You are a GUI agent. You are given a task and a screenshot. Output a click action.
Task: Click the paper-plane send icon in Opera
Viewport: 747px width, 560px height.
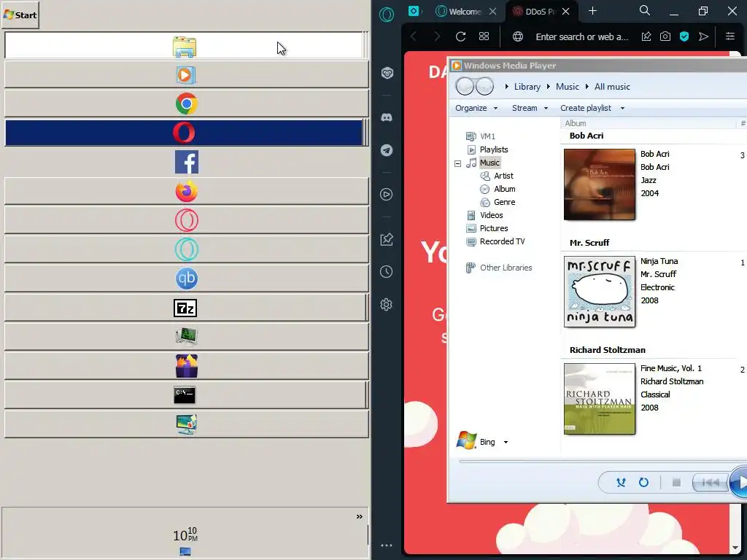[703, 36]
